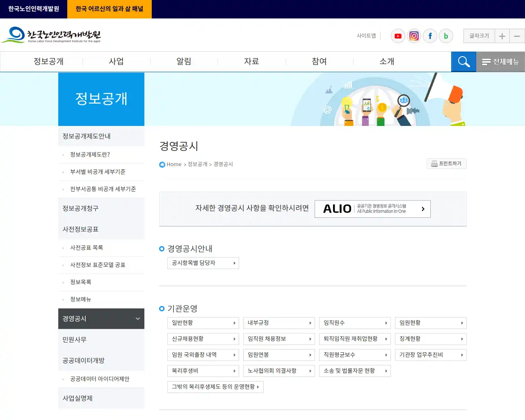Open the Facebook icon
The image size is (525, 420).
click(430, 36)
